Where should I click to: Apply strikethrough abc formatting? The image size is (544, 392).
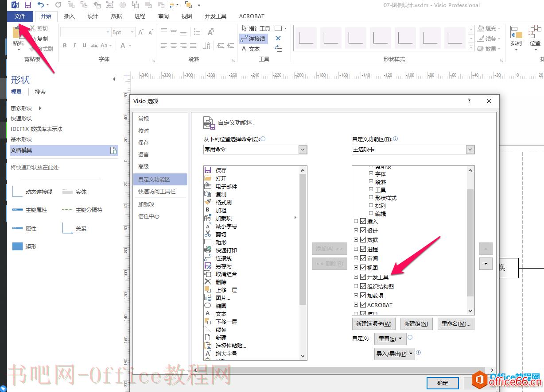point(94,46)
